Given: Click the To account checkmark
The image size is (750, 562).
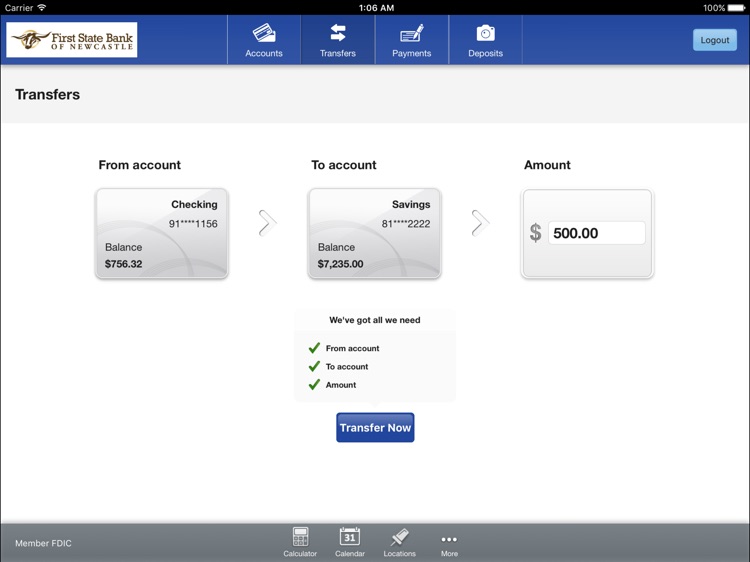Looking at the screenshot, I should pyautogui.click(x=314, y=366).
